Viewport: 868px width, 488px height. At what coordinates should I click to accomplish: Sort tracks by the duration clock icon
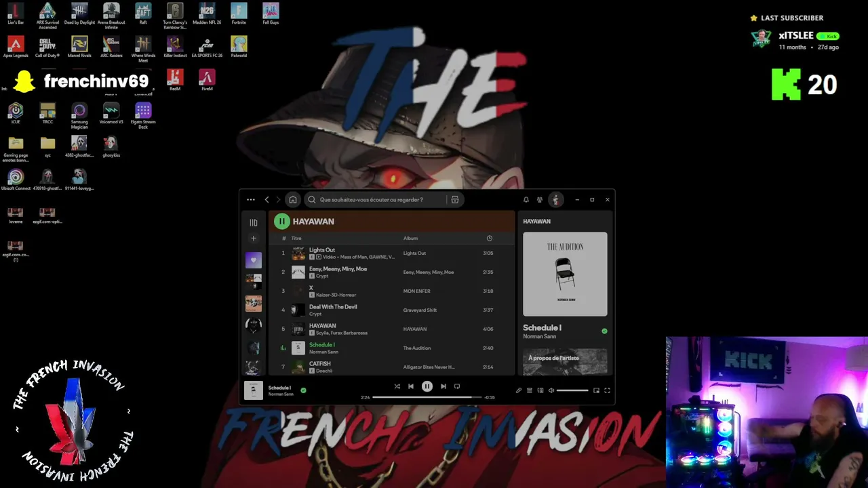[x=490, y=239]
